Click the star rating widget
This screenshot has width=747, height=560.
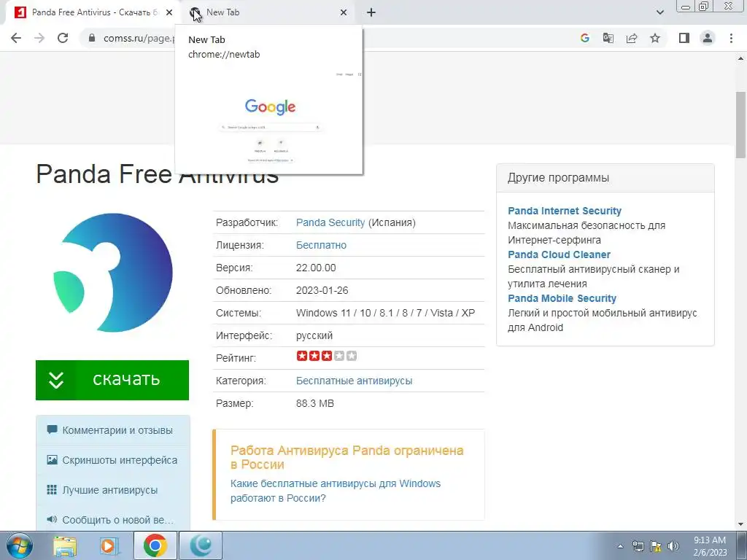326,356
